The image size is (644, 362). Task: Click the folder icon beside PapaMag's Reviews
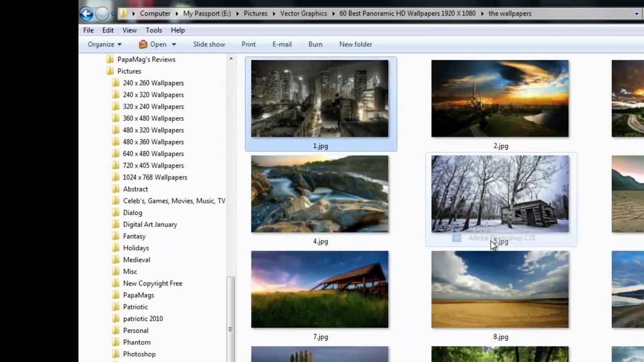110,59
